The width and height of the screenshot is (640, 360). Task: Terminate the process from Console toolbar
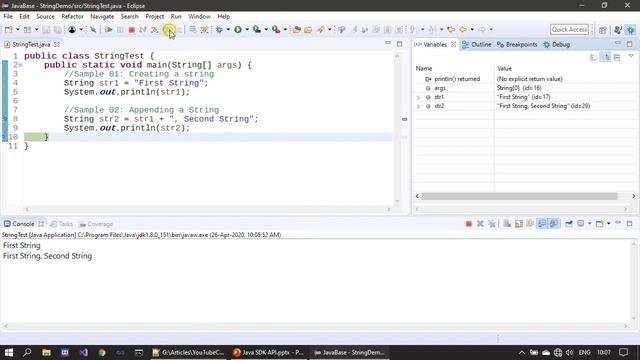click(469, 224)
